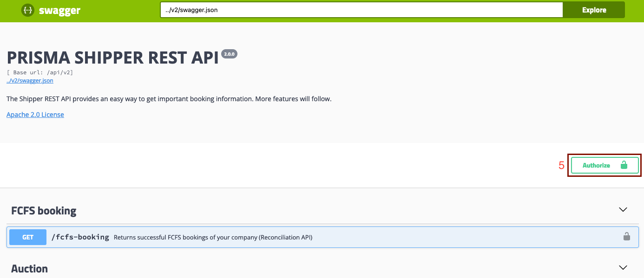This screenshot has width=644, height=278.
Task: Click the Auction section heading
Action: coord(29,269)
